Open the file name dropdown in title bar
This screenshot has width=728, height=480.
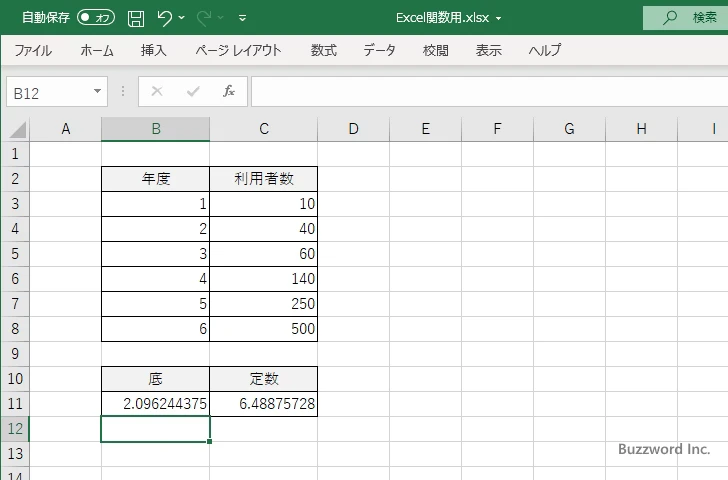(x=499, y=19)
